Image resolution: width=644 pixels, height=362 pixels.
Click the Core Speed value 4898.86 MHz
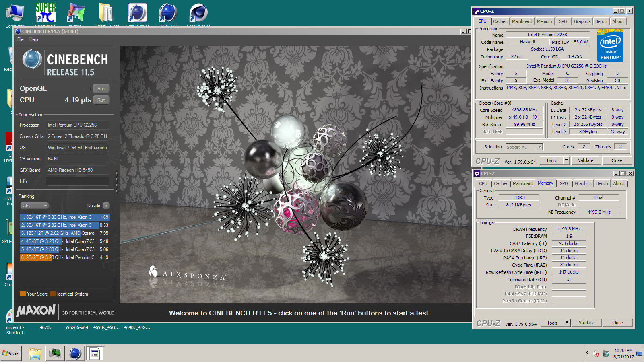pyautogui.click(x=524, y=110)
